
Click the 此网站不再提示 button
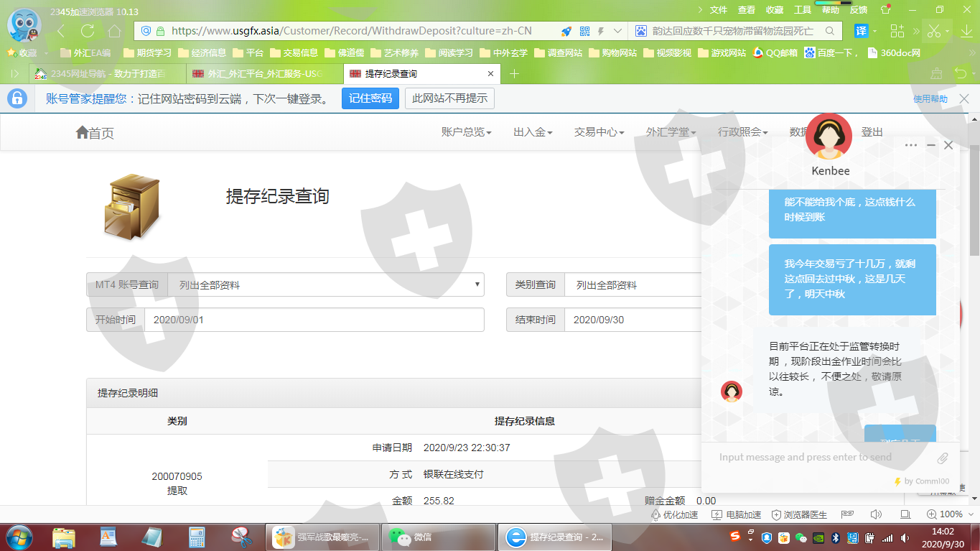[449, 98]
